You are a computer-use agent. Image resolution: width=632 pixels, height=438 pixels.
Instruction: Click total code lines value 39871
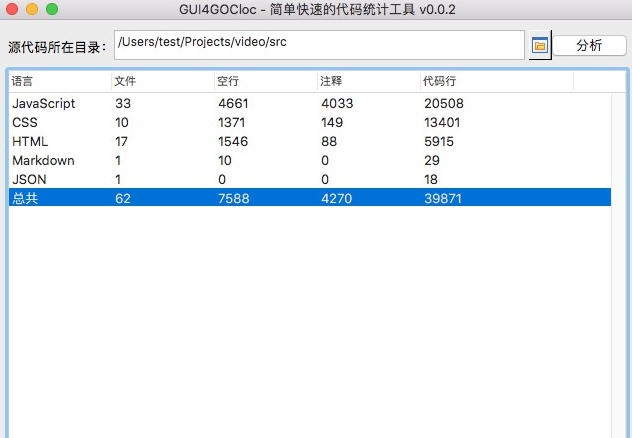pyautogui.click(x=443, y=198)
